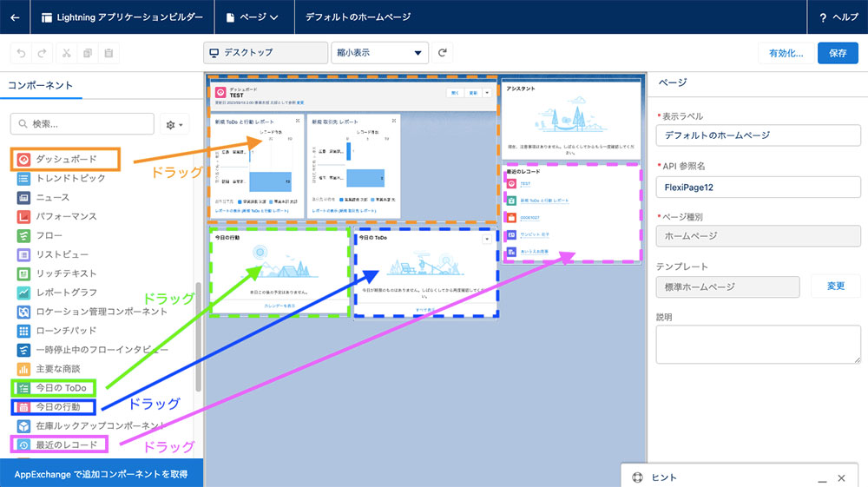Click the 有効化... button
The width and height of the screenshot is (868, 487).
786,53
